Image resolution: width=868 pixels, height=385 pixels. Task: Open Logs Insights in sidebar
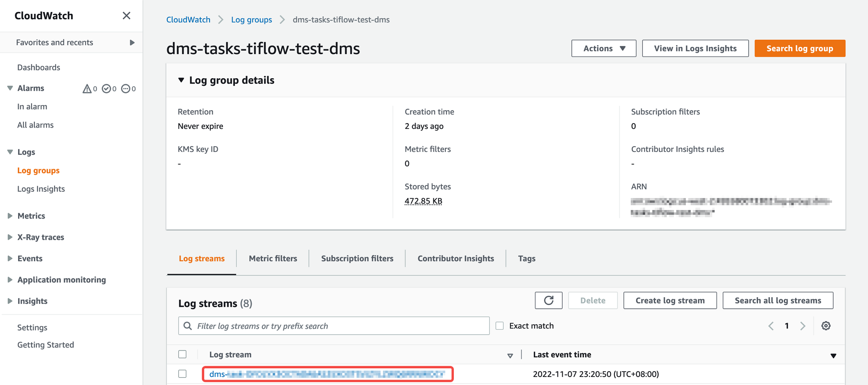(x=41, y=189)
